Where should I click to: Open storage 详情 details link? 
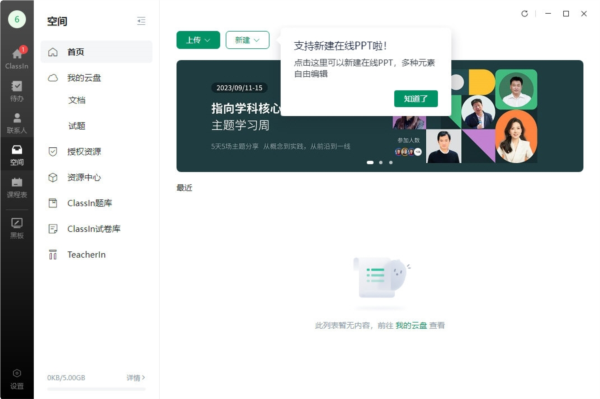pyautogui.click(x=136, y=378)
